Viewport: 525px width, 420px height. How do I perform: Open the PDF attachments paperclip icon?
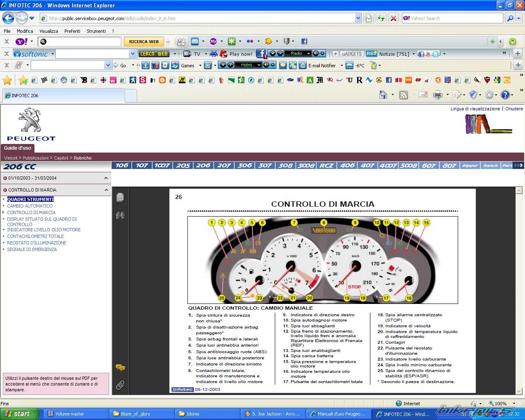(x=120, y=385)
